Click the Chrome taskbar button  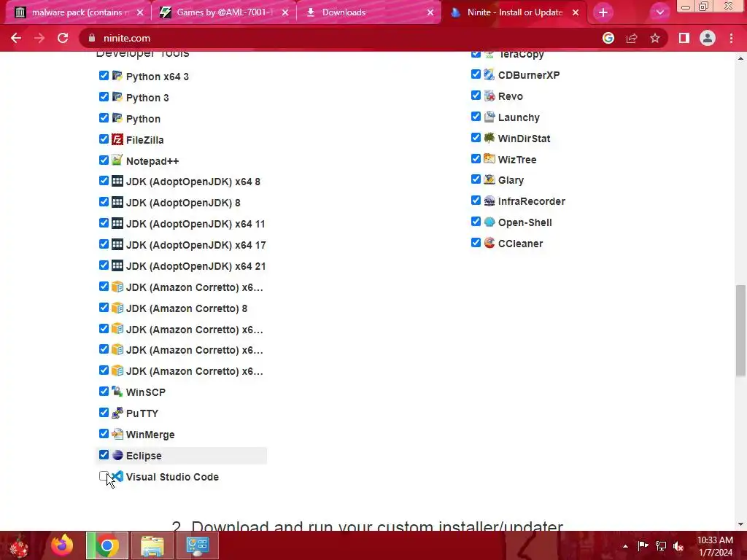click(107, 545)
